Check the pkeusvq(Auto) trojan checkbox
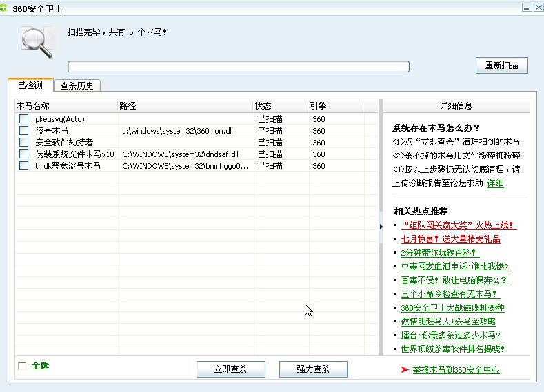This screenshot has width=544, height=392. pyautogui.click(x=23, y=119)
